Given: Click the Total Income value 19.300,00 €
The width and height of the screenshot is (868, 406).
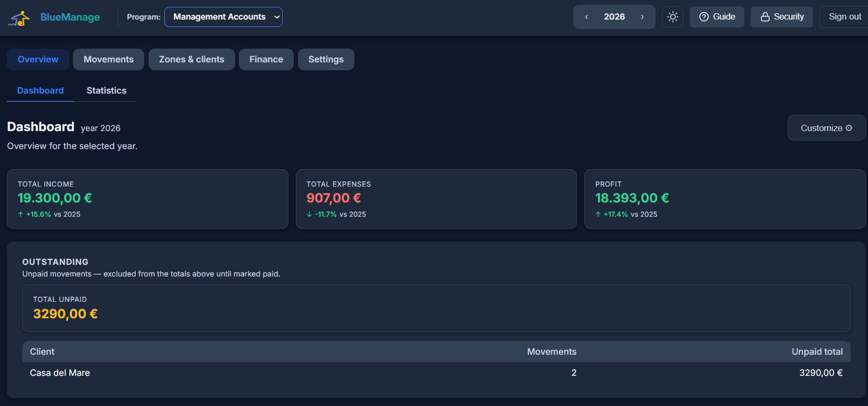Looking at the screenshot, I should pyautogui.click(x=55, y=198).
